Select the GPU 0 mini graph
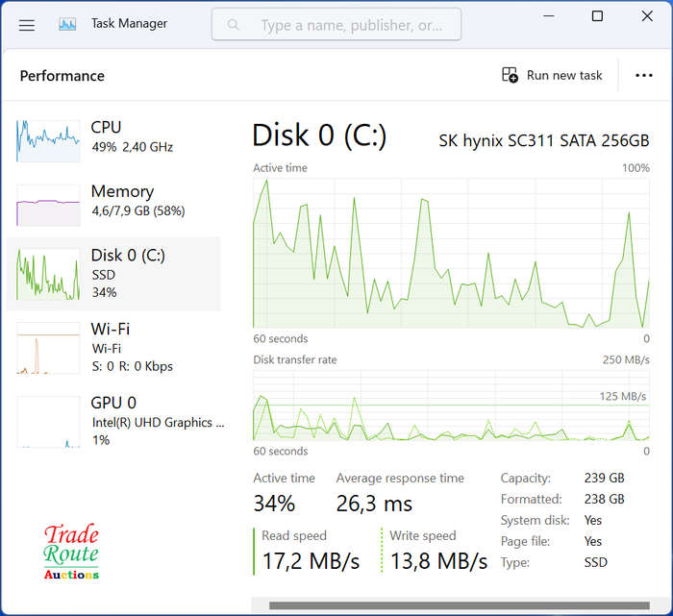This screenshot has height=616, width=673. coord(48,422)
